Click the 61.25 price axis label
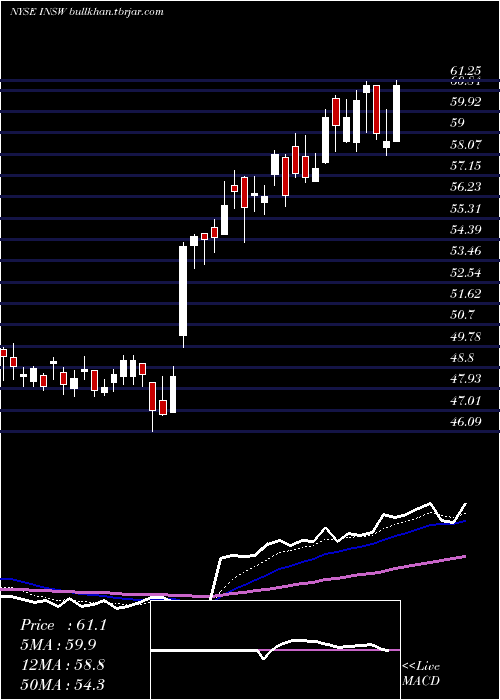The height and width of the screenshot is (700, 500). [x=466, y=71]
